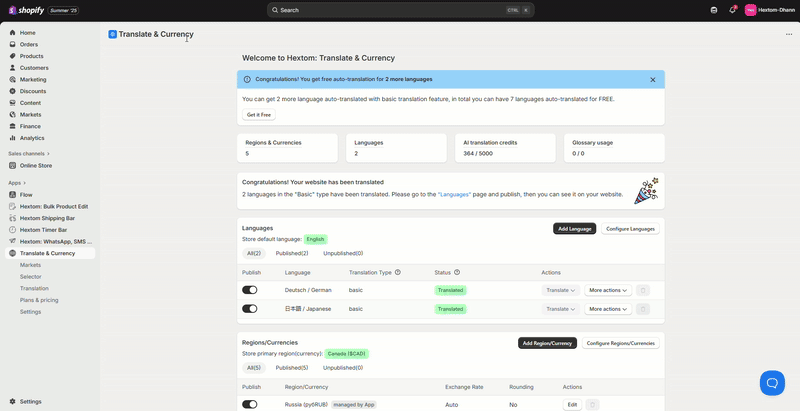Toggle publish for Russia region
The height and width of the screenshot is (411, 800).
point(249,405)
